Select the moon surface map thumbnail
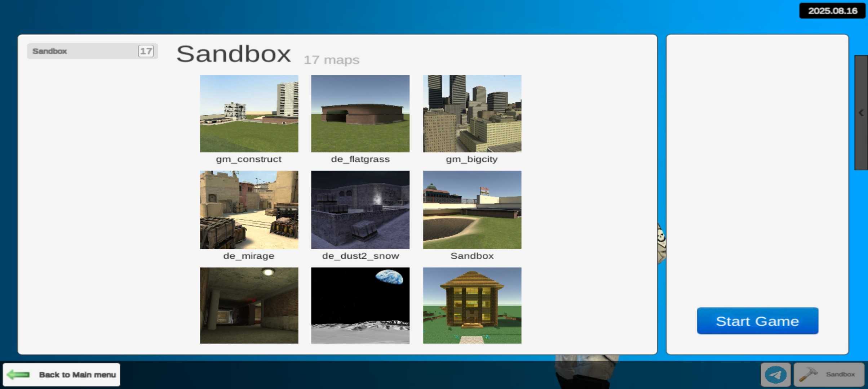Screen dimensions: 868x389 (360, 305)
